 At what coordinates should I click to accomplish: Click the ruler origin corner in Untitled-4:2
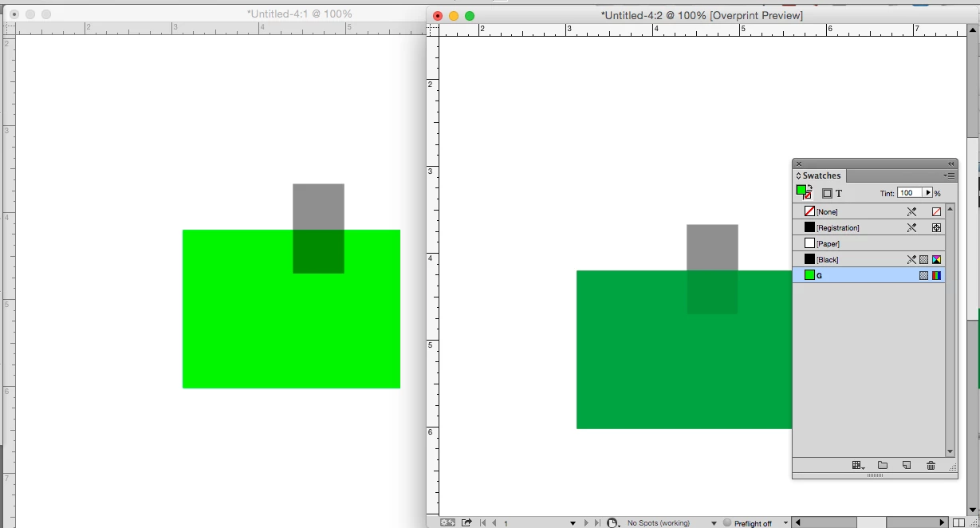(433, 30)
